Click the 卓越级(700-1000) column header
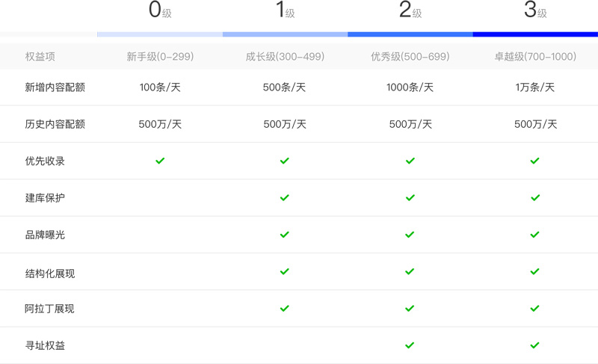This screenshot has width=598, height=364. 535,57
